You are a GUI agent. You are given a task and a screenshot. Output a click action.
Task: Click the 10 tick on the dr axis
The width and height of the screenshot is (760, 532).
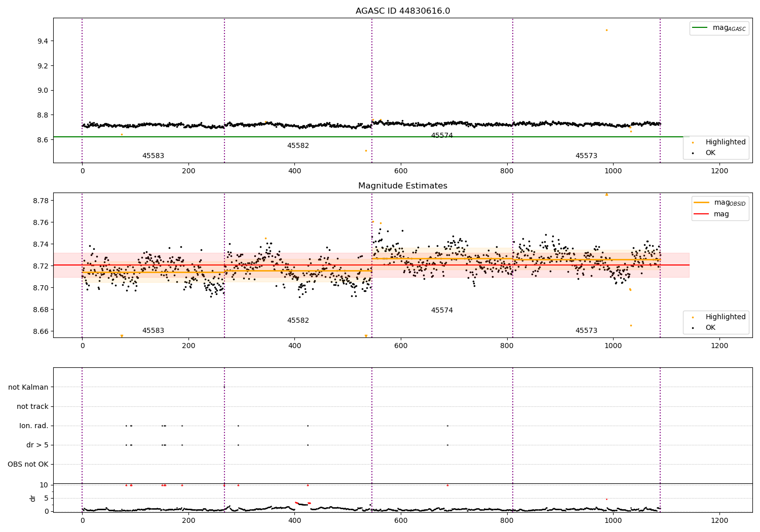coord(44,485)
